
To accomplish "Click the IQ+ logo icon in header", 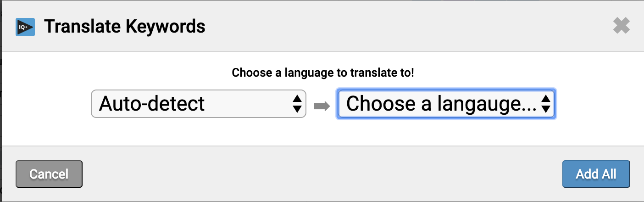I will click(25, 27).
